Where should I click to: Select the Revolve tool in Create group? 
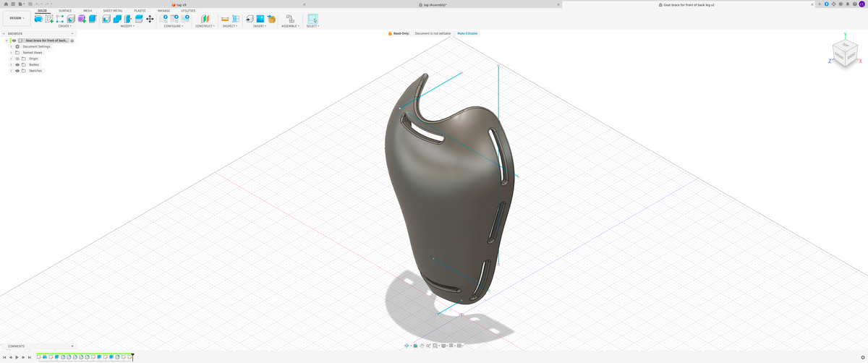(x=38, y=19)
